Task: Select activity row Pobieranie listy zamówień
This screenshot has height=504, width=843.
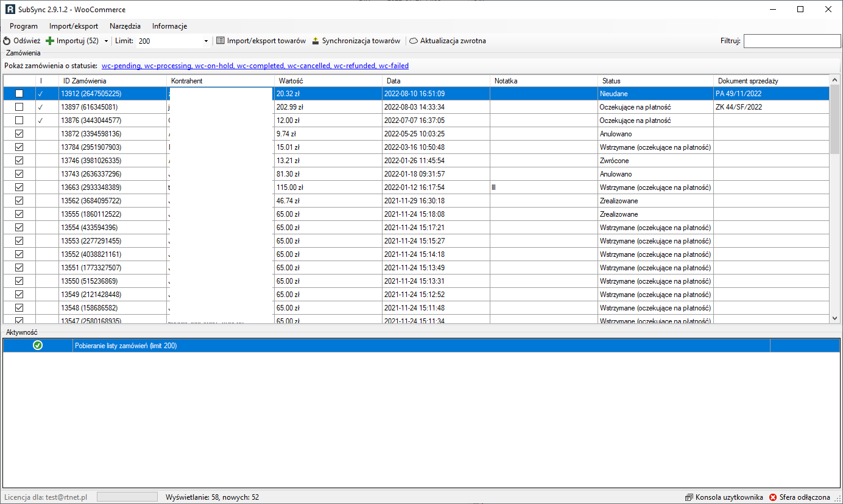Action: (x=421, y=346)
